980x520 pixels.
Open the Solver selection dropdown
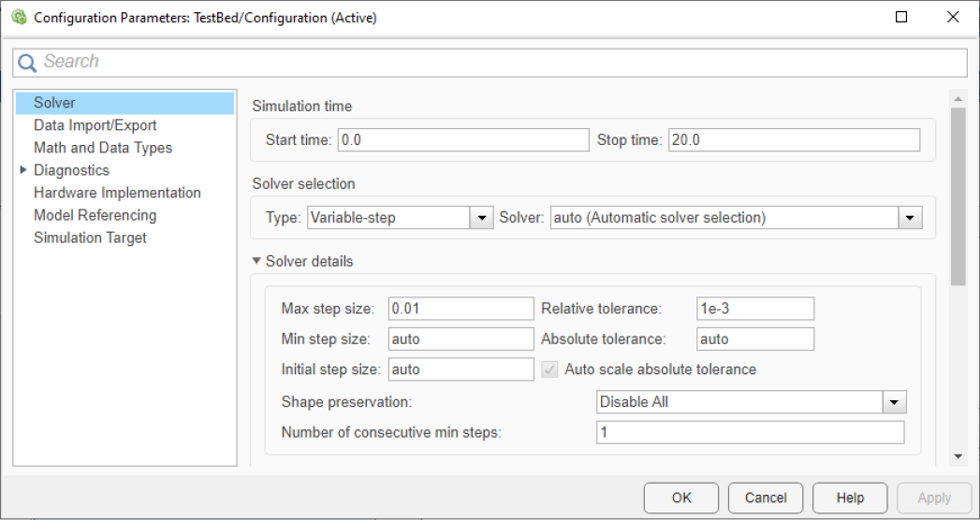[910, 218]
